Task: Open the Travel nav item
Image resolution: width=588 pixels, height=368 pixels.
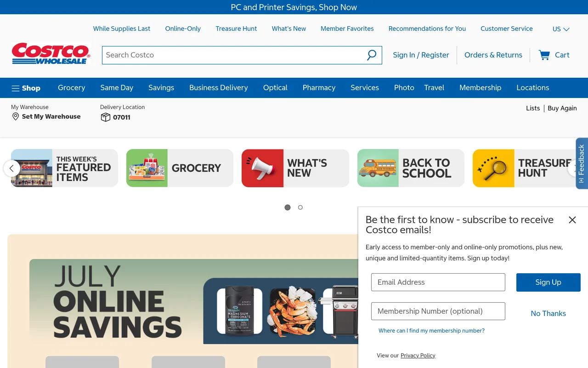Action: [434, 88]
